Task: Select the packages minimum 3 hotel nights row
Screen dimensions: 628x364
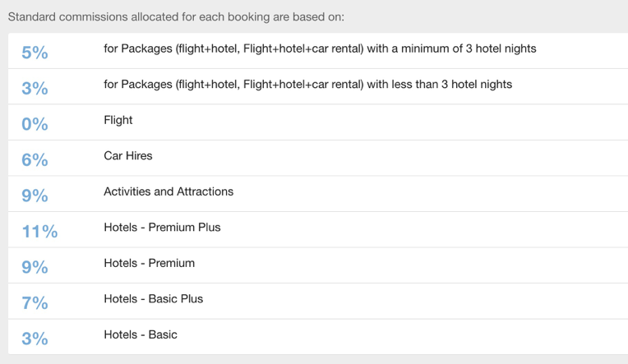Action: pos(318,51)
